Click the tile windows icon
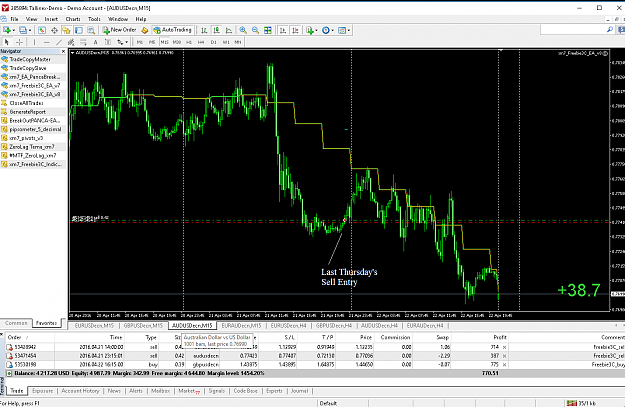 click(x=268, y=30)
